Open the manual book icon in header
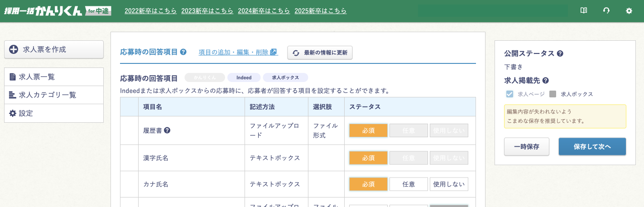 pos(584,11)
